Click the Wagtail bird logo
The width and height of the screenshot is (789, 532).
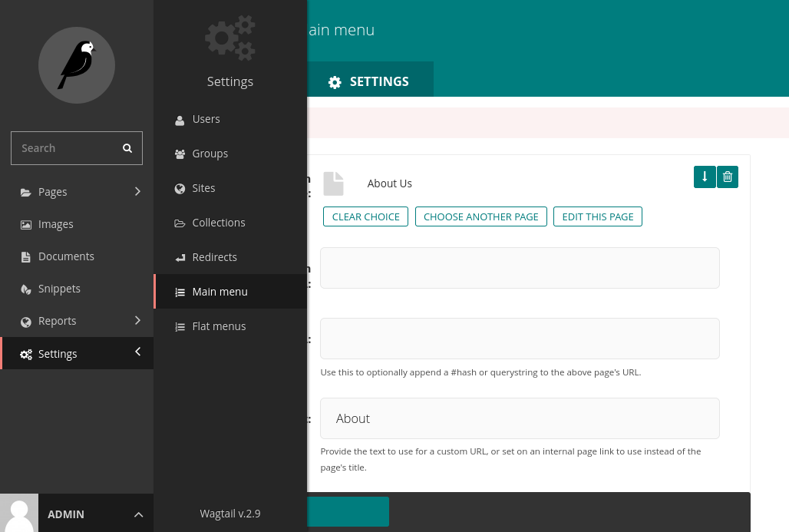pyautogui.click(x=77, y=65)
